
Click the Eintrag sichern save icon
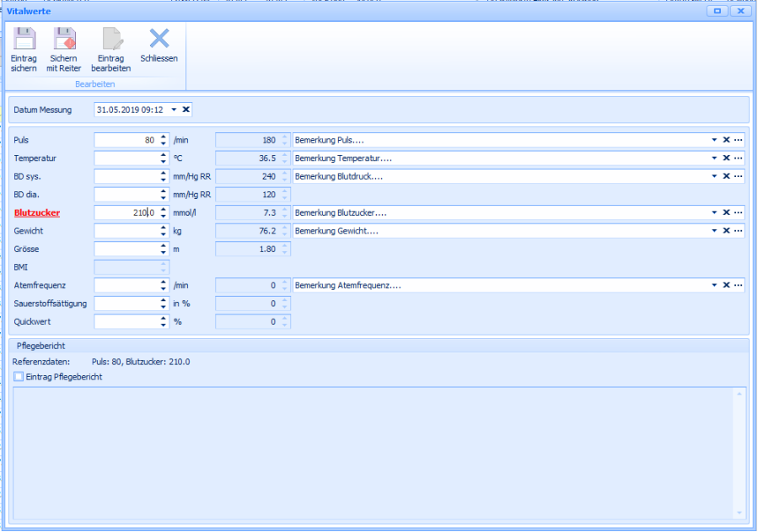click(x=24, y=40)
